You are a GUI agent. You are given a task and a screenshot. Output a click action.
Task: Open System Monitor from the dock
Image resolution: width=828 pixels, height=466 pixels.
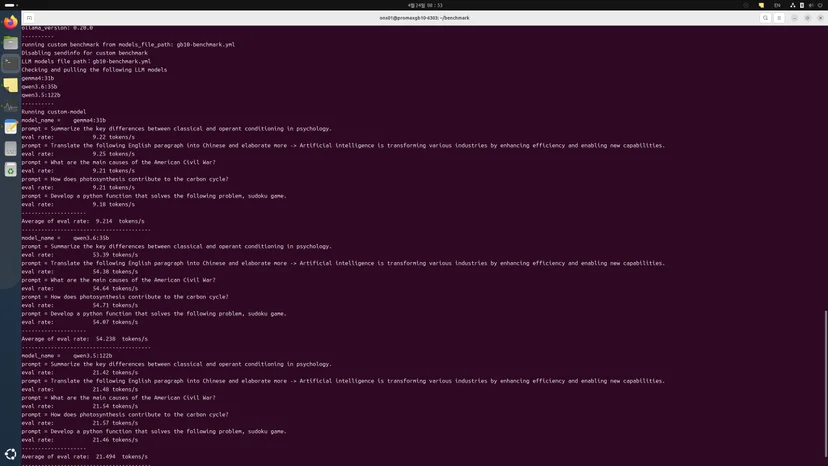[x=11, y=106]
